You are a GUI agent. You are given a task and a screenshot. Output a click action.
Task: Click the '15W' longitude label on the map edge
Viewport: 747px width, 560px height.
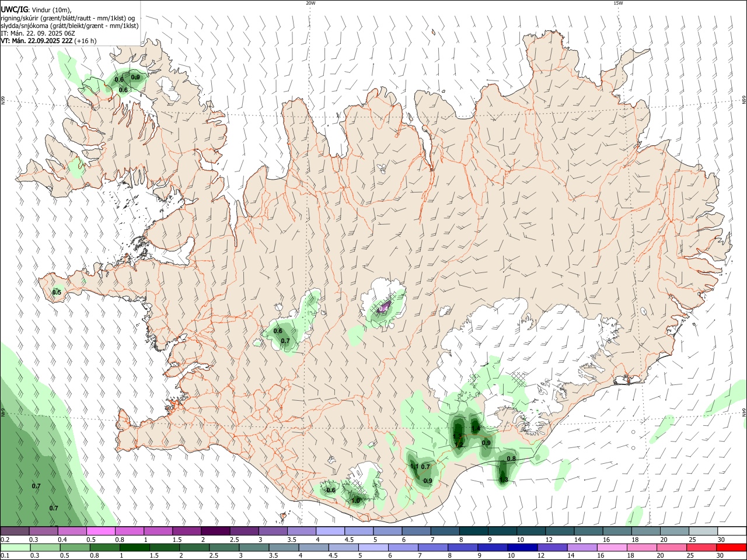618,3
